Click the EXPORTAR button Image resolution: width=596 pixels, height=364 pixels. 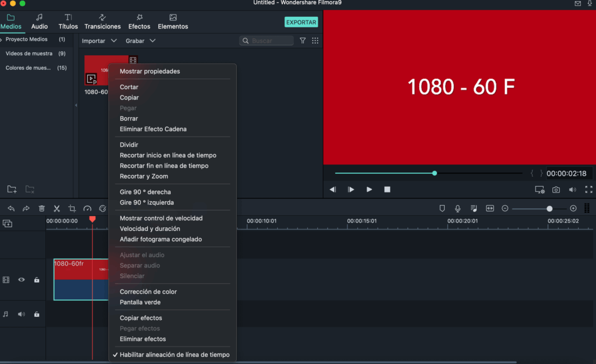[x=301, y=22]
